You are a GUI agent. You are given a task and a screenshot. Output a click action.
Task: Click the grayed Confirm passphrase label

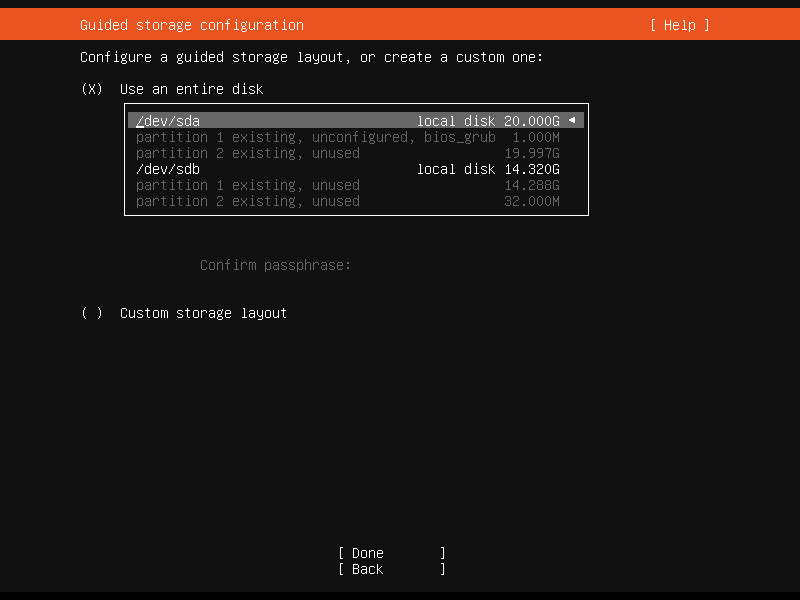click(x=275, y=265)
